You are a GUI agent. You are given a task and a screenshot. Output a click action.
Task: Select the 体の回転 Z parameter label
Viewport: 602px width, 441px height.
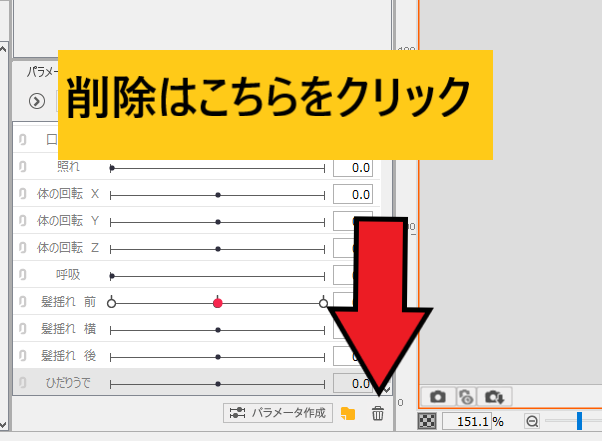(x=68, y=248)
